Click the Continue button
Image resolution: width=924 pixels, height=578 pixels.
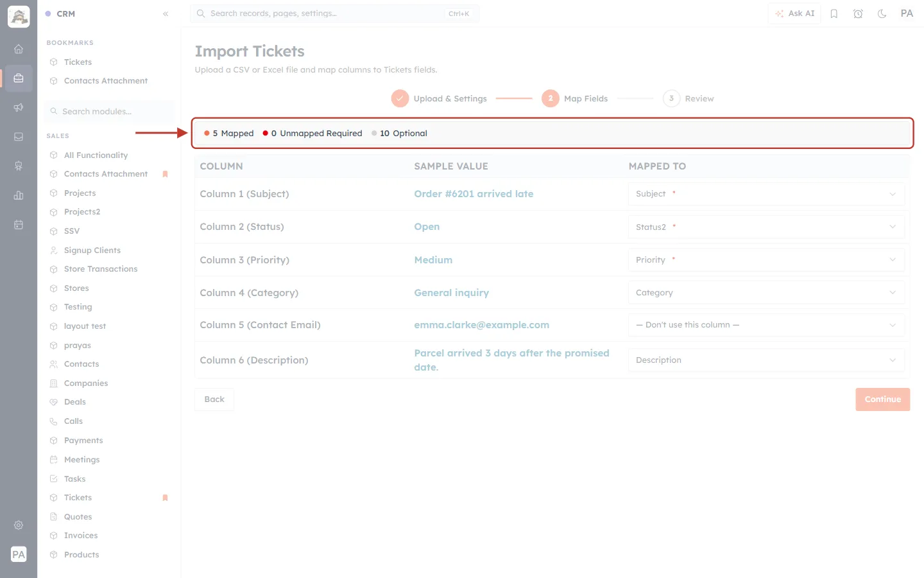pyautogui.click(x=883, y=399)
